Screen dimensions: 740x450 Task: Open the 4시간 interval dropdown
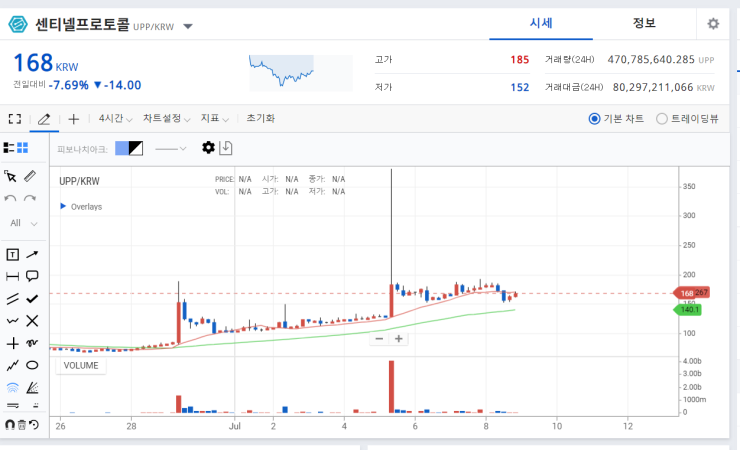coord(115,118)
